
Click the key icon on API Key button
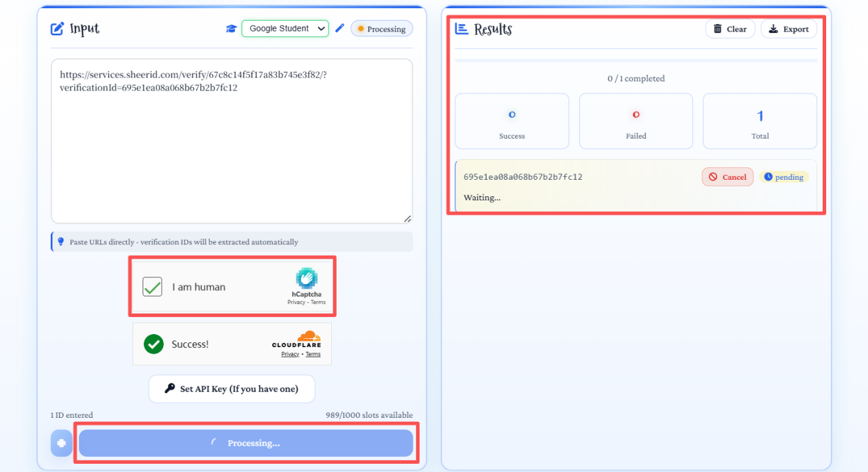[x=170, y=388]
